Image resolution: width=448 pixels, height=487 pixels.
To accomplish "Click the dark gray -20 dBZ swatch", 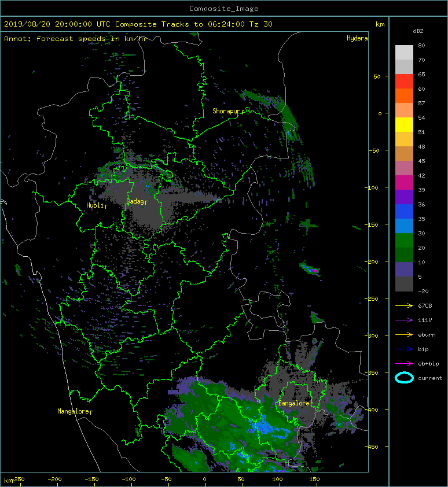I will 404,283.
